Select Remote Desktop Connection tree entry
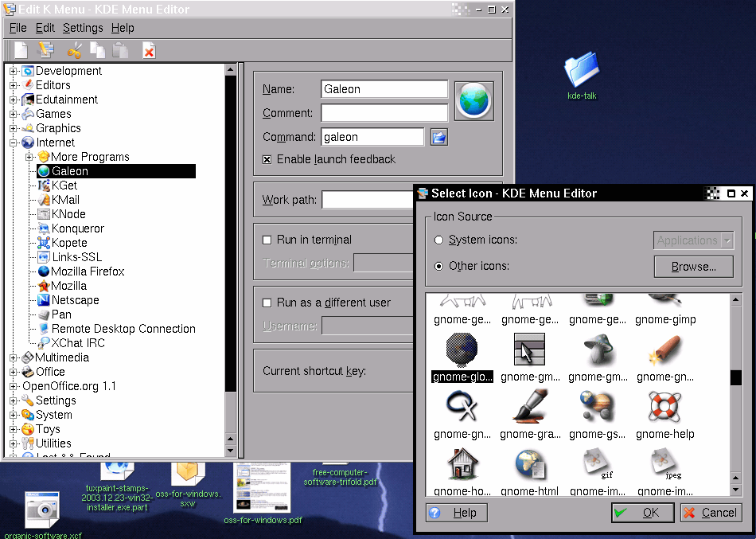The width and height of the screenshot is (756, 539). [117, 329]
